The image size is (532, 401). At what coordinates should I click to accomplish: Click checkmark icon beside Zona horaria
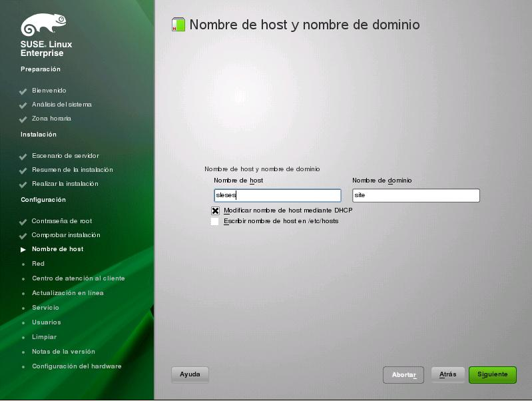coord(23,119)
